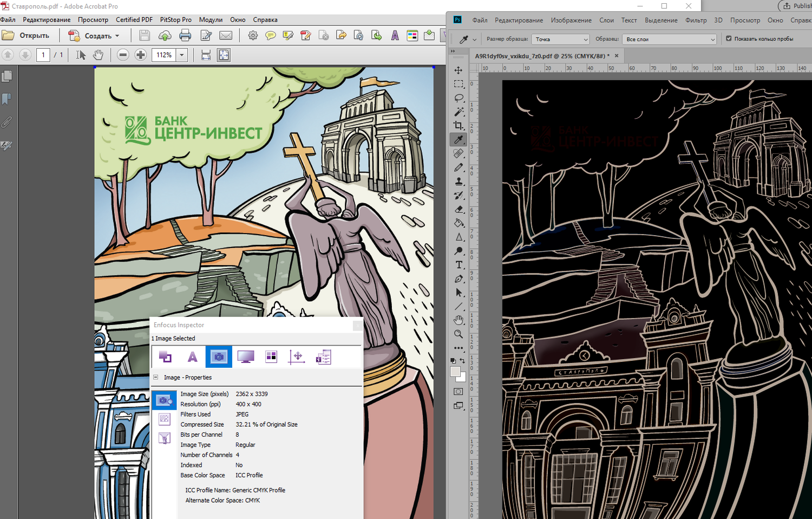
Task: Open the PitStop Pro menu in Acrobat
Action: pyautogui.click(x=175, y=20)
